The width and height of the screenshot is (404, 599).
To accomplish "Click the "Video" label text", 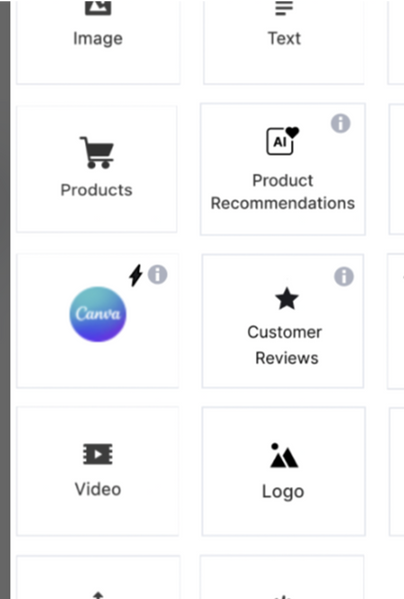I will click(x=98, y=489).
